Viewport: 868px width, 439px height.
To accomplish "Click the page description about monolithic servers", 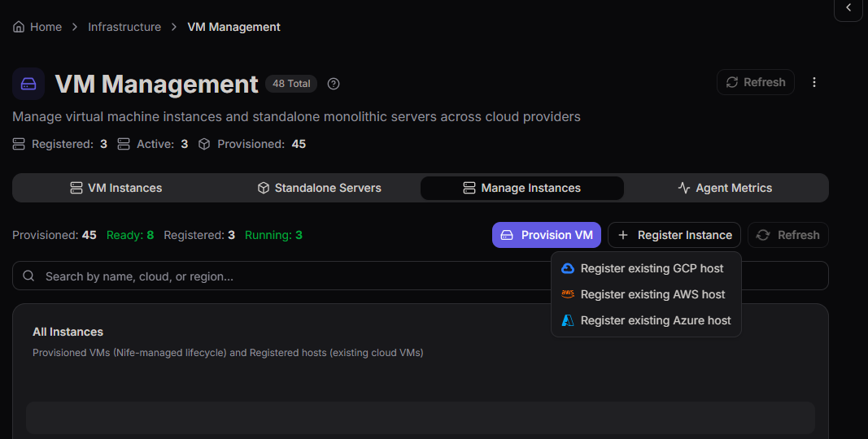I will coord(296,117).
